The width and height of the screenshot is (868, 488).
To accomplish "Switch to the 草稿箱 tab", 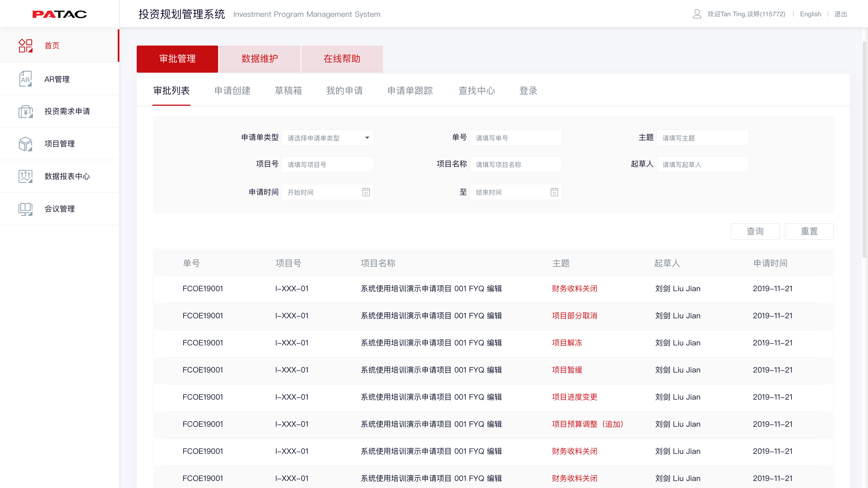I will coord(288,91).
